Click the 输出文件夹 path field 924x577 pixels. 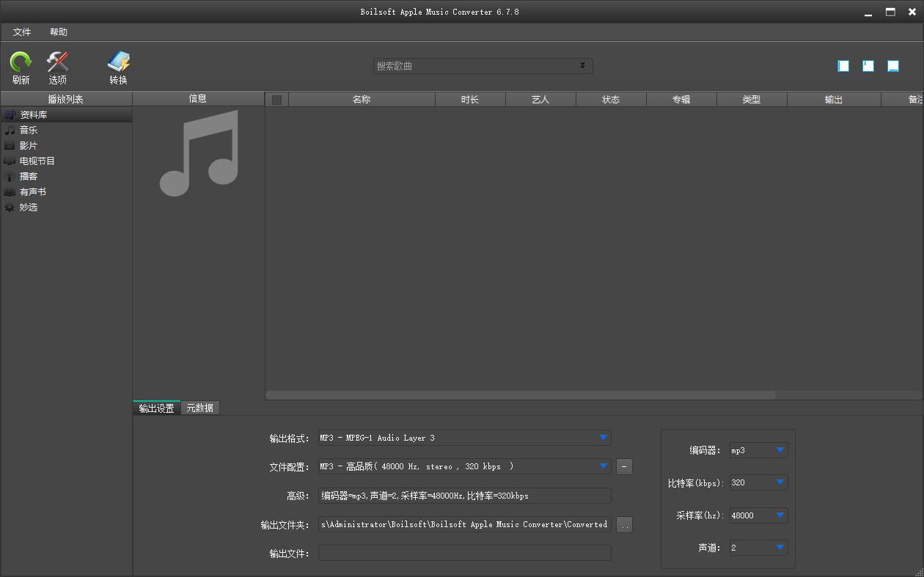coord(464,525)
